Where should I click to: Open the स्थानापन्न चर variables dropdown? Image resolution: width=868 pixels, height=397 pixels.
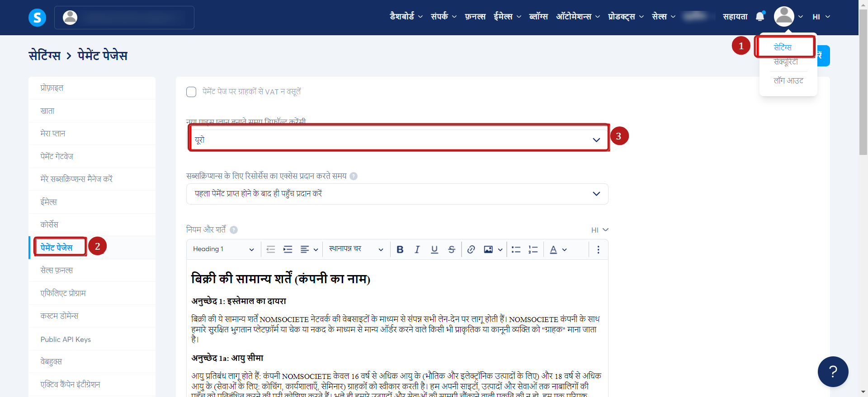[x=356, y=249]
